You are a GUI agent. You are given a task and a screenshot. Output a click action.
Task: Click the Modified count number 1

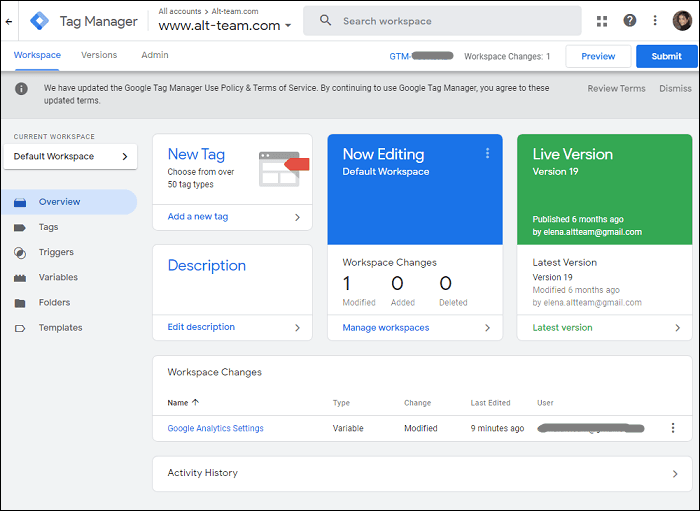pos(346,283)
